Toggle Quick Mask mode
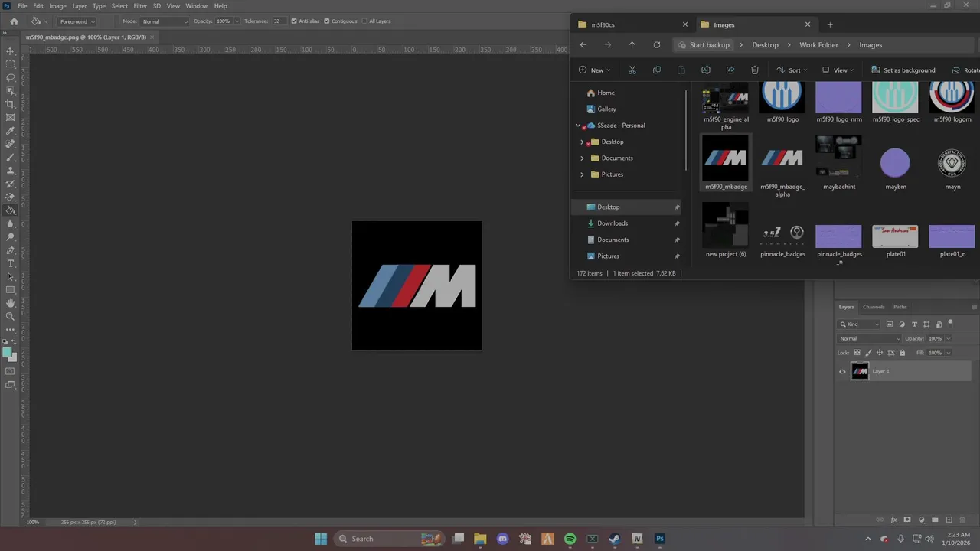 coord(10,371)
